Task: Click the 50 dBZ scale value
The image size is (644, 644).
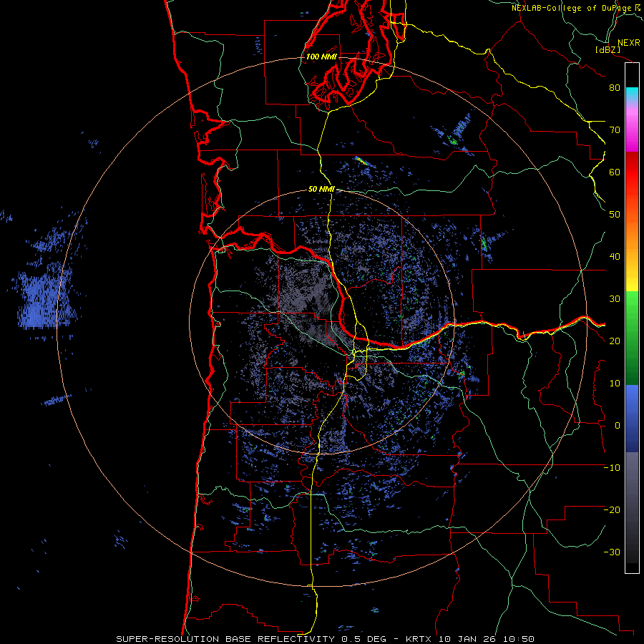Action: coord(615,215)
